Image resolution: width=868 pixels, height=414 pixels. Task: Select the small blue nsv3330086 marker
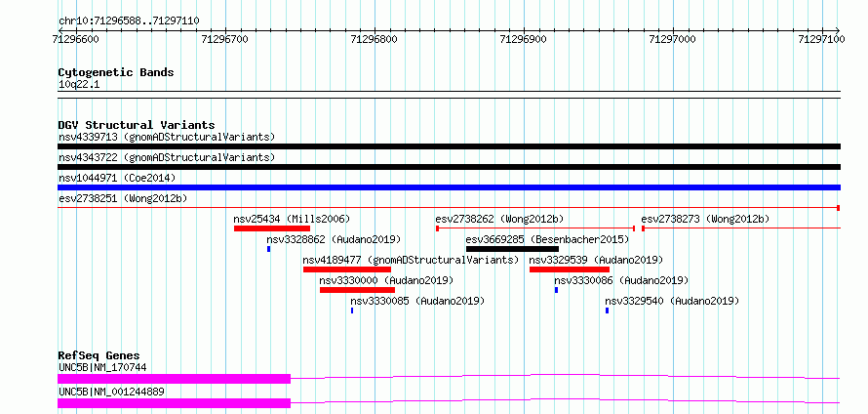point(556,290)
